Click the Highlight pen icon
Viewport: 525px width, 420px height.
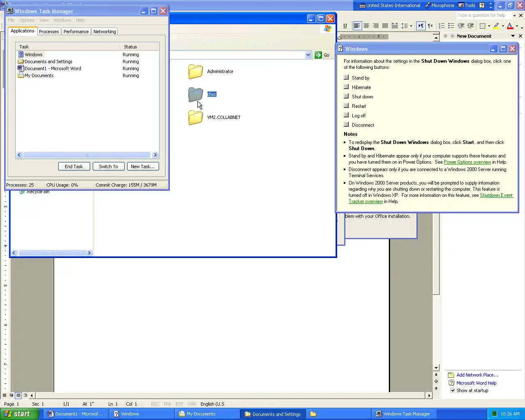496,26
